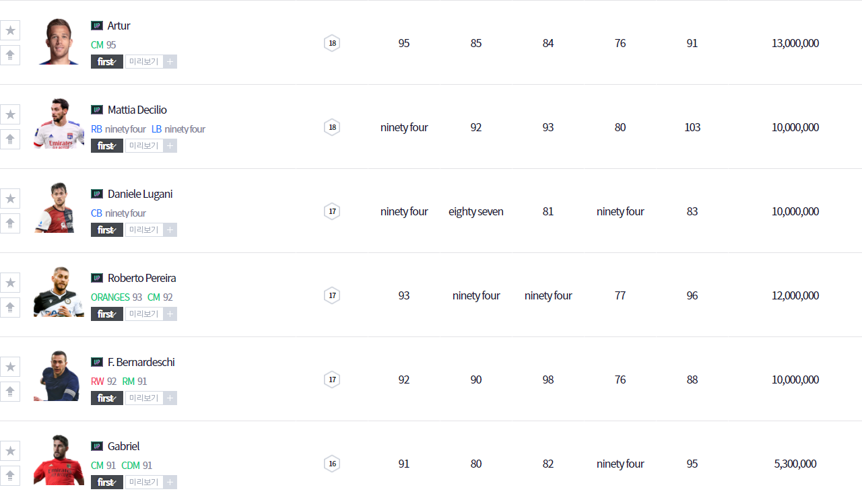
Task: Toggle the favorite star for Gabriel
Action: tap(10, 451)
